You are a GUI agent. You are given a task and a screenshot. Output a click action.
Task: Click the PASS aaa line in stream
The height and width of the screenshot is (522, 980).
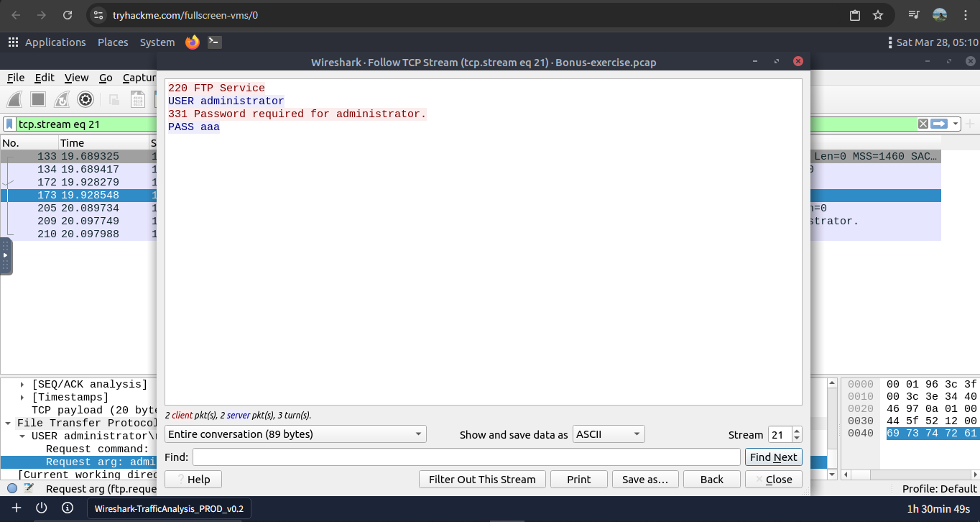pos(194,127)
